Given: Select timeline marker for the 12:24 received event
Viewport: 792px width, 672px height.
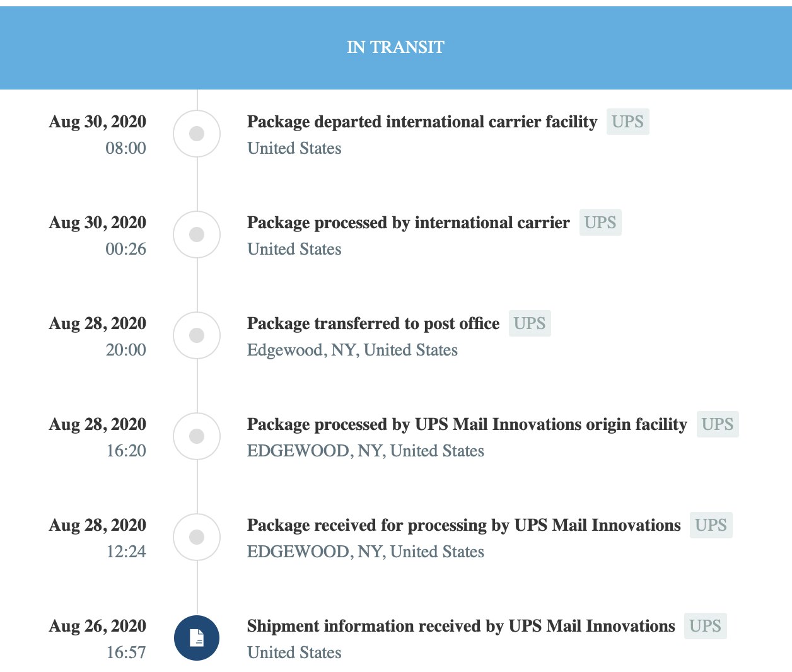Looking at the screenshot, I should click(x=197, y=537).
